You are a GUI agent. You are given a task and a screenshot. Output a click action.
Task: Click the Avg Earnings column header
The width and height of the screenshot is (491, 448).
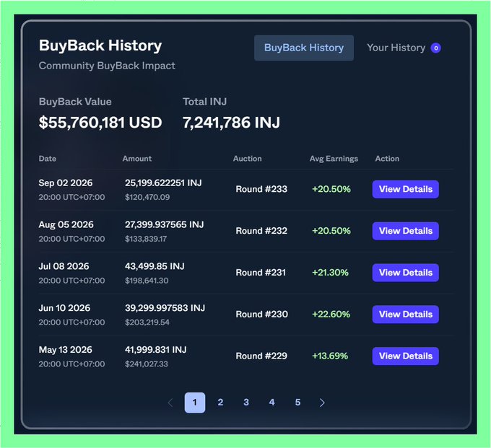tap(334, 159)
